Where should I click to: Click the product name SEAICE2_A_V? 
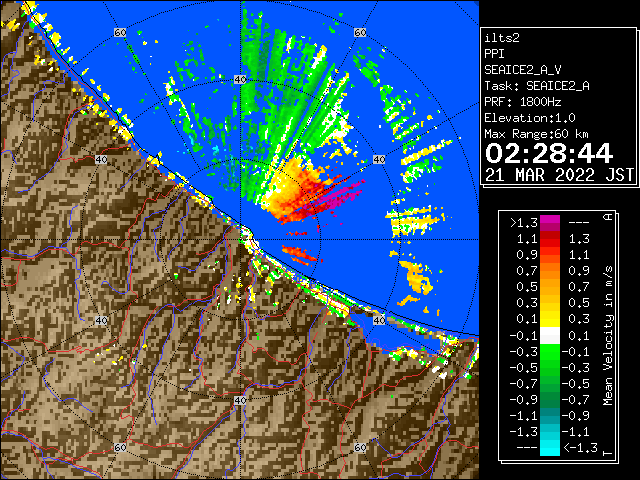point(523,70)
